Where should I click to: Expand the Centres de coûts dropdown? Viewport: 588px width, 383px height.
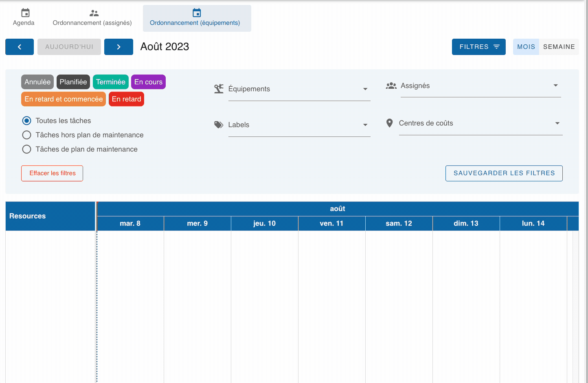click(x=557, y=123)
